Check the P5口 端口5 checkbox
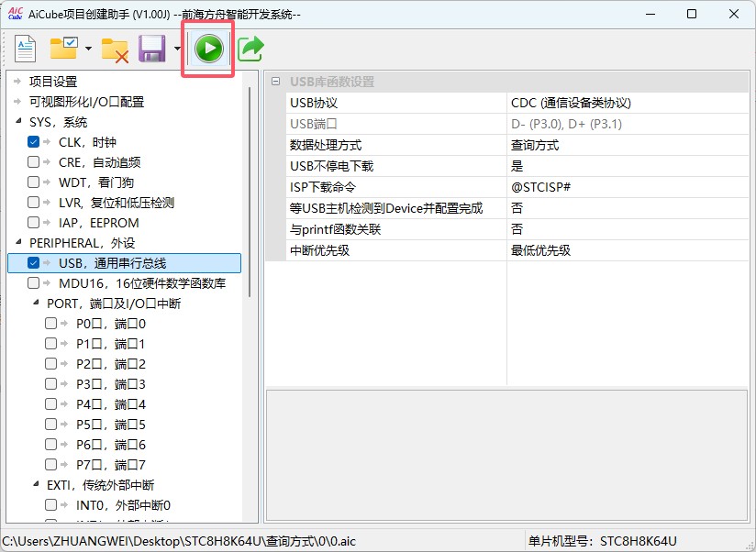756x552 pixels. (x=50, y=425)
